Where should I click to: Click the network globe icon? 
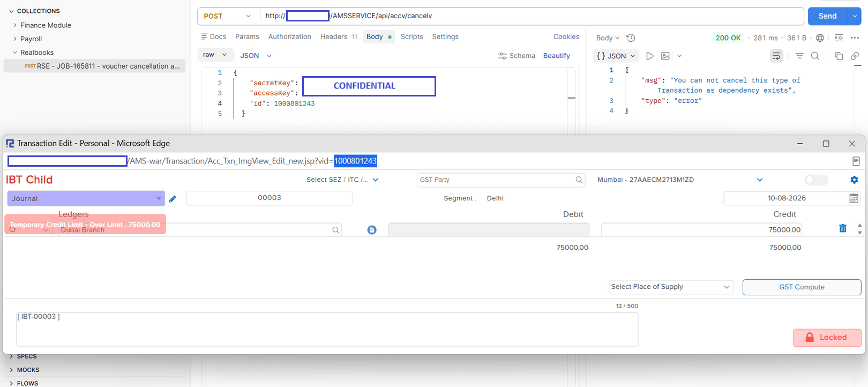coord(820,38)
